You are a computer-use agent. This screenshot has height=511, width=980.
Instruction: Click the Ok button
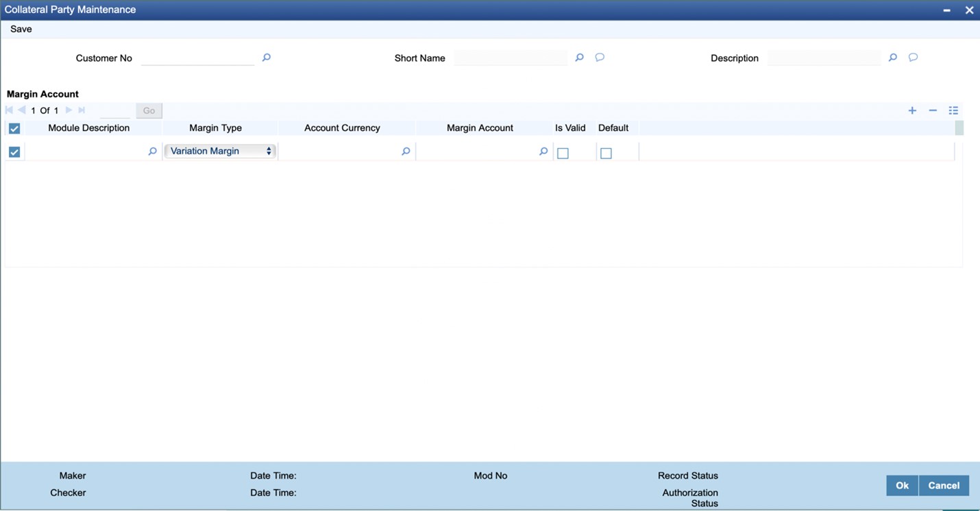902,486
